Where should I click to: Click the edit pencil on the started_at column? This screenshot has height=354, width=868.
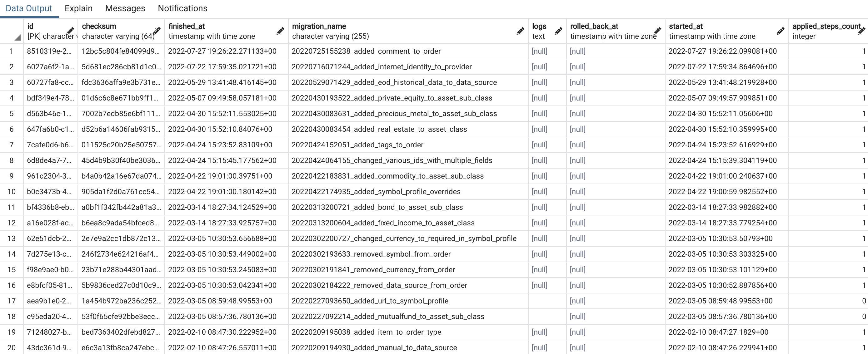(781, 31)
